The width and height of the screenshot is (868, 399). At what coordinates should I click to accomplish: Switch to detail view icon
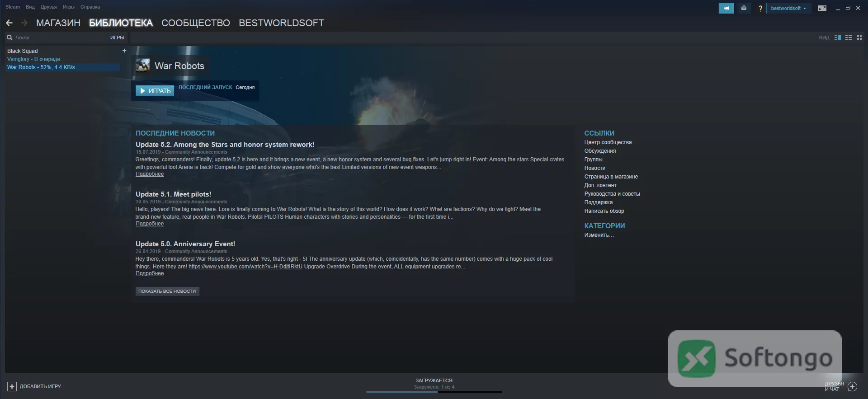(837, 38)
